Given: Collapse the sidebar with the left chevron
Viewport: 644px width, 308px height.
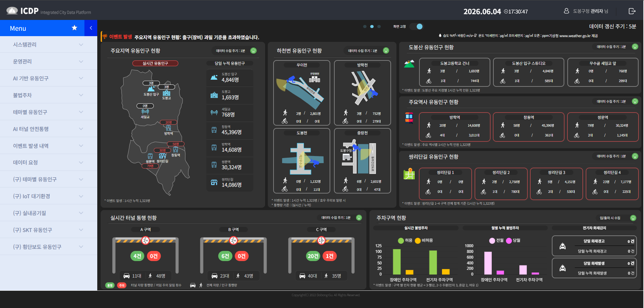Looking at the screenshot, I should click(x=91, y=28).
